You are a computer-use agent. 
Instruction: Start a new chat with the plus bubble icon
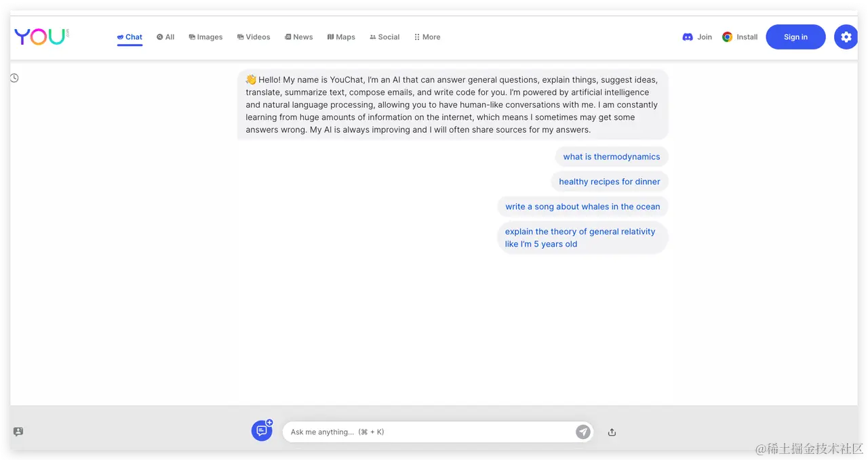pos(262,430)
